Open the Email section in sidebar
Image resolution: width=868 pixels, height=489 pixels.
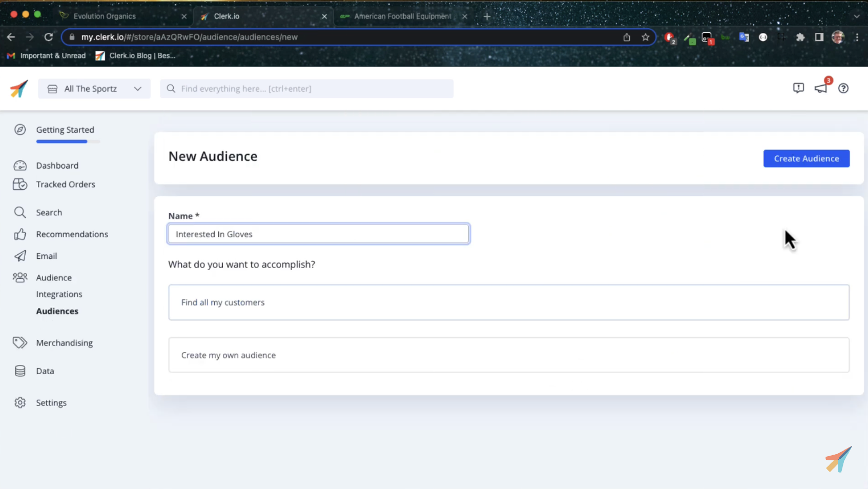click(46, 256)
